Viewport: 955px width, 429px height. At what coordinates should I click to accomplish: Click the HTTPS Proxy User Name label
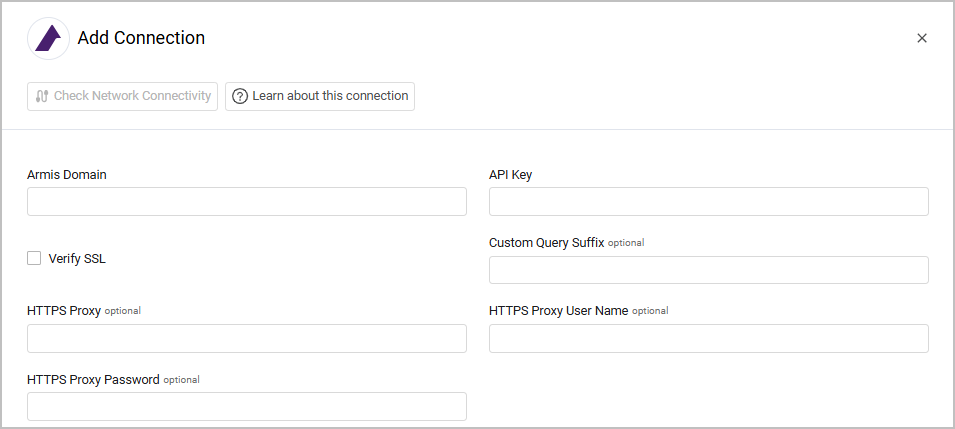pyautogui.click(x=558, y=311)
